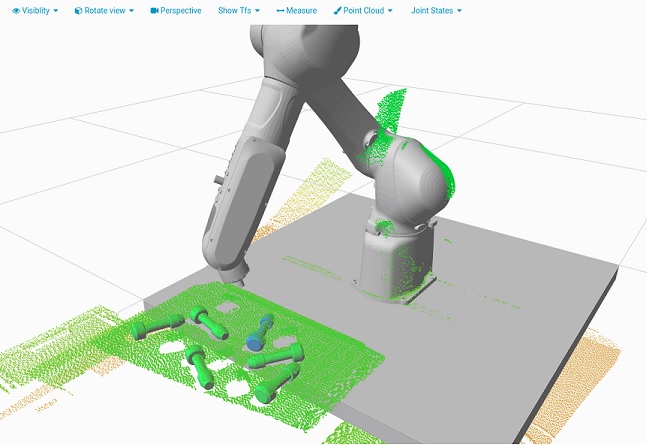
Task: Expand the Point Cloud dropdown caret
Action: coord(390,11)
